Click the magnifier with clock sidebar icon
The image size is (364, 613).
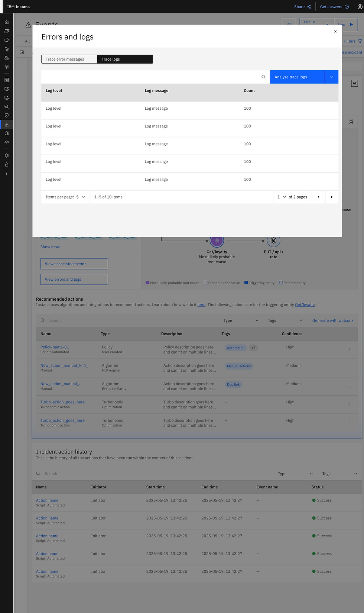coord(6,107)
